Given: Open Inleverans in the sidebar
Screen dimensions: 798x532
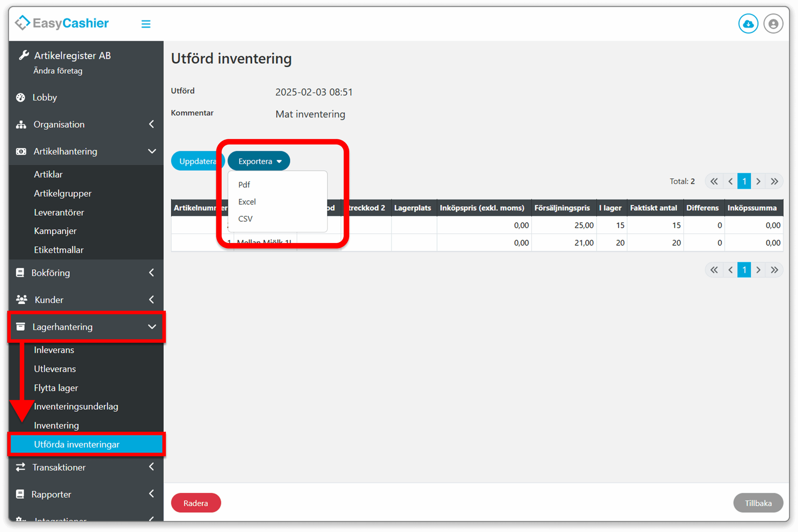Looking at the screenshot, I should click(x=54, y=349).
